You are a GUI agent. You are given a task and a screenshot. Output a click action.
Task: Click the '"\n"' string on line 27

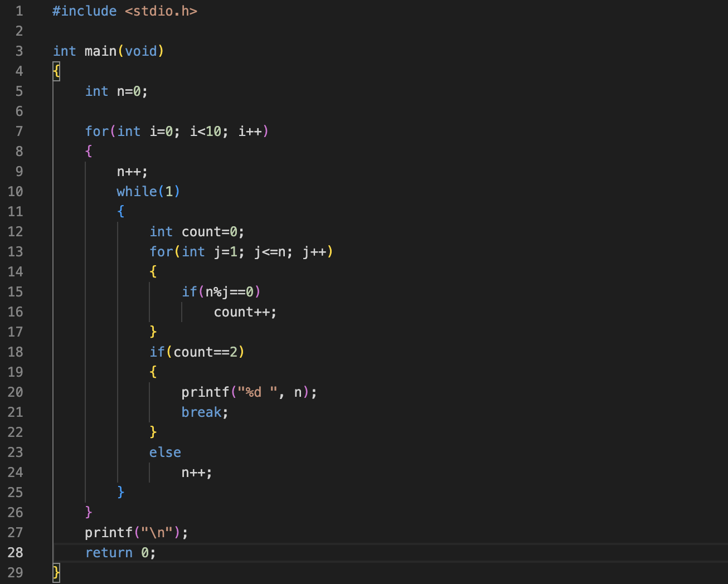click(157, 533)
